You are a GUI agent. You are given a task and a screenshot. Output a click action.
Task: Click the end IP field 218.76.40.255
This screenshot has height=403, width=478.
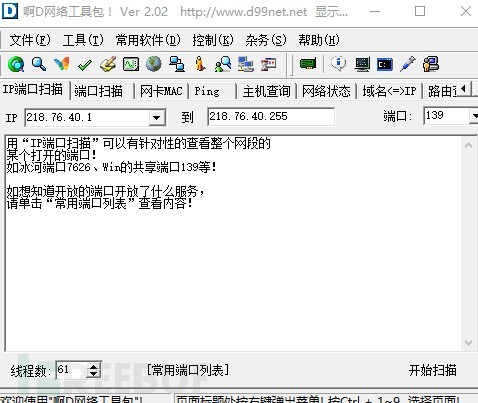[x=271, y=116]
